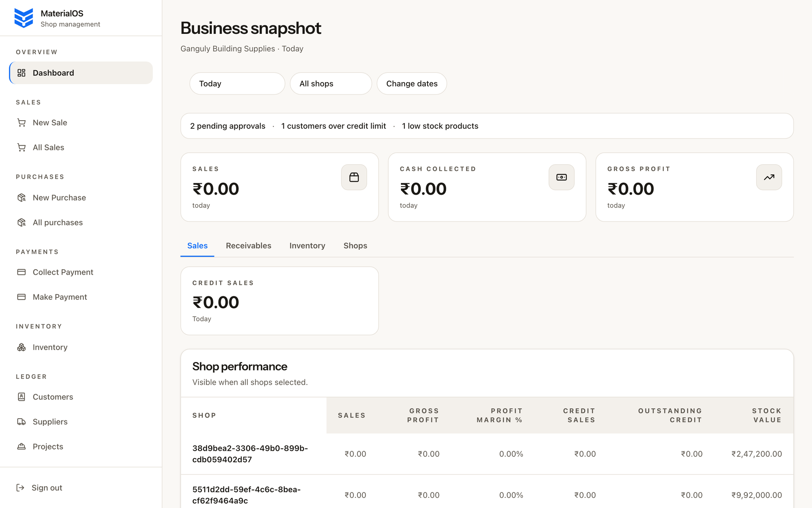The image size is (812, 508).
Task: Click 1 customers over credit limit alert
Action: [x=334, y=126]
